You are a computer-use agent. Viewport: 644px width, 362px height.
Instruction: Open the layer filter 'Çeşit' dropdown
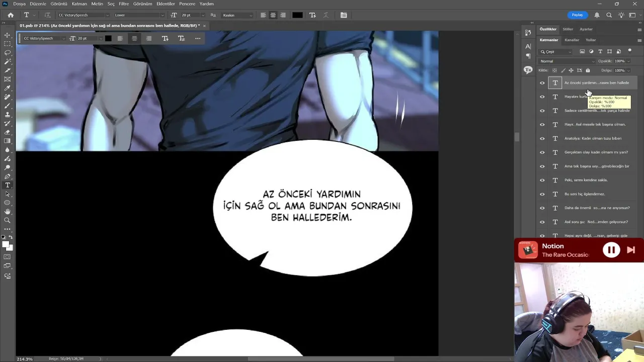555,51
